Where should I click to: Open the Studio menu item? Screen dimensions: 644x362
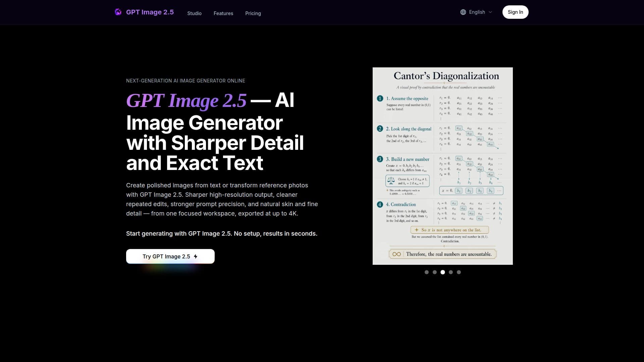click(x=194, y=13)
